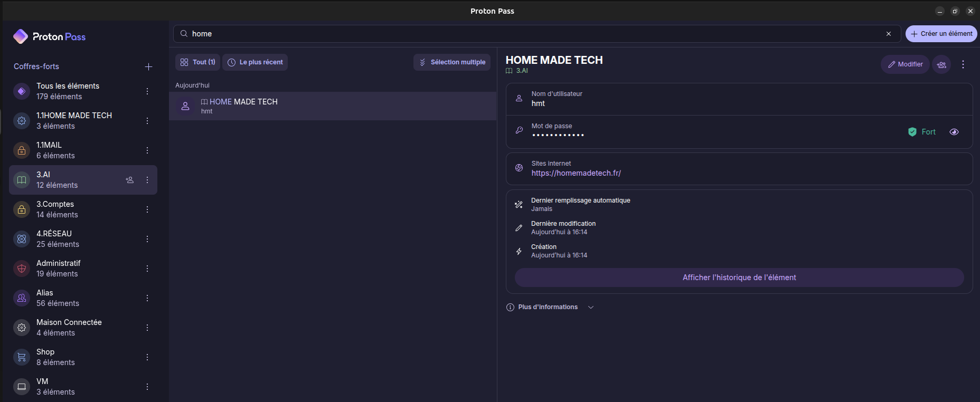Open options menu for Shop vault
Image resolution: width=980 pixels, height=402 pixels.
[x=147, y=357]
